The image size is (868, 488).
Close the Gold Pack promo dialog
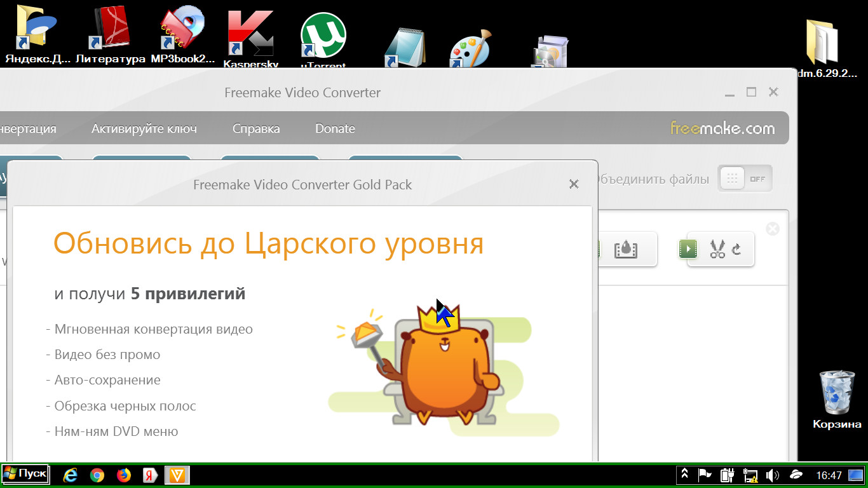point(574,184)
